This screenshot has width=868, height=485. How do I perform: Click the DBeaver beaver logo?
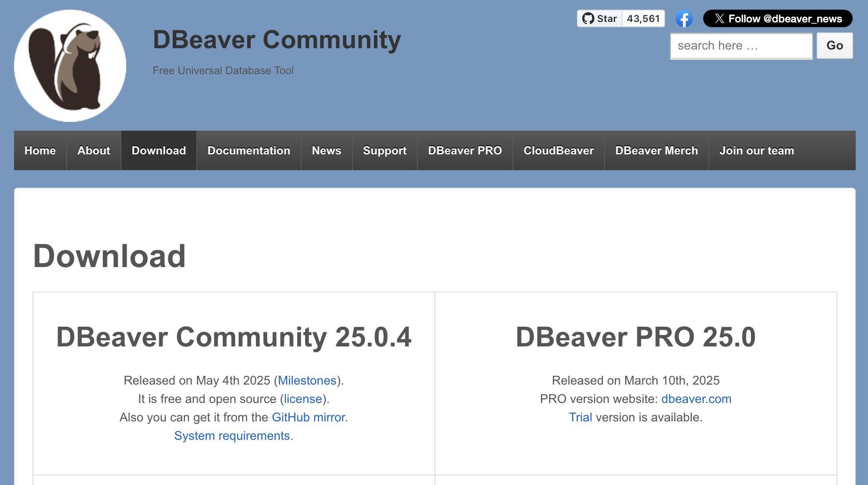click(70, 66)
